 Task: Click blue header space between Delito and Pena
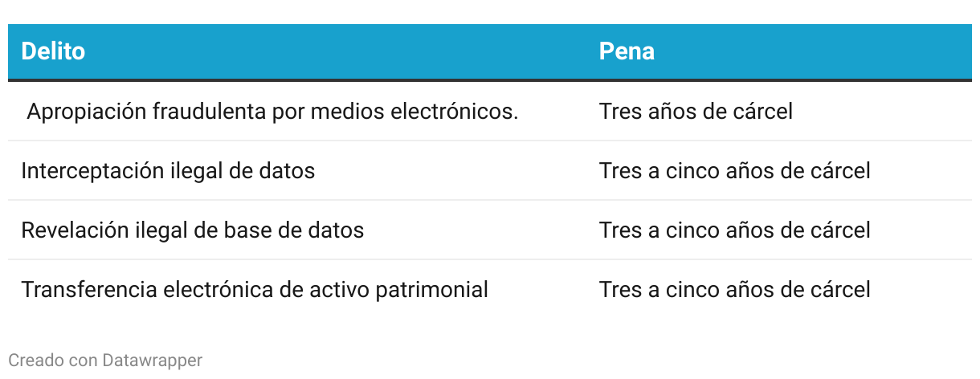click(337, 51)
